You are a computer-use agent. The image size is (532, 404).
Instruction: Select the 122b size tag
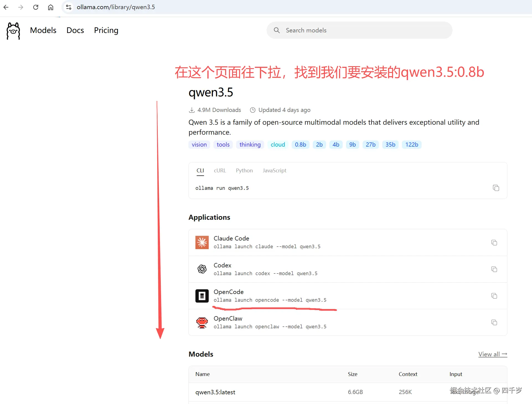click(412, 144)
